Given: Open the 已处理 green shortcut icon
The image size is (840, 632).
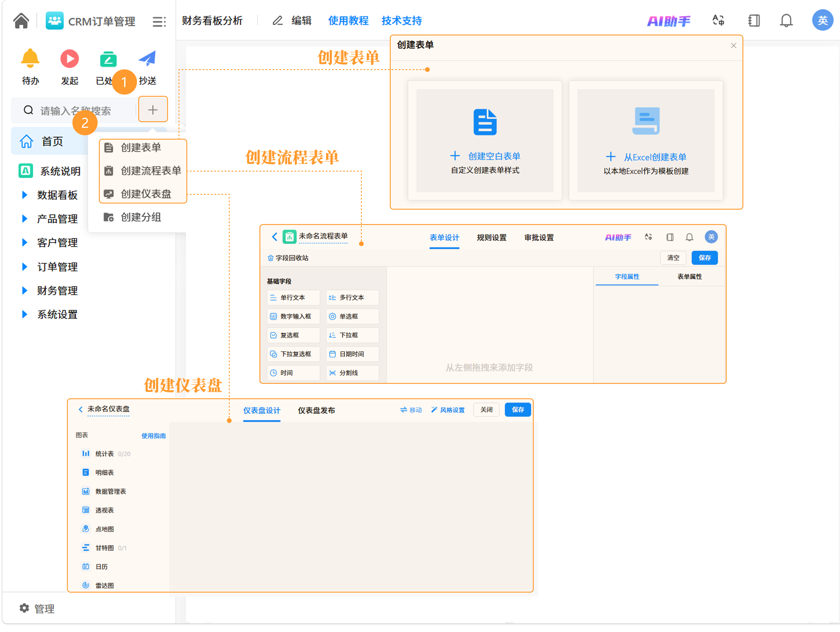Looking at the screenshot, I should click(x=108, y=59).
